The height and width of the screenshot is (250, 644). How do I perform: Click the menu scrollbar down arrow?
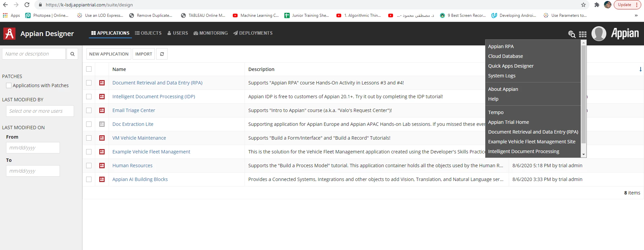584,154
